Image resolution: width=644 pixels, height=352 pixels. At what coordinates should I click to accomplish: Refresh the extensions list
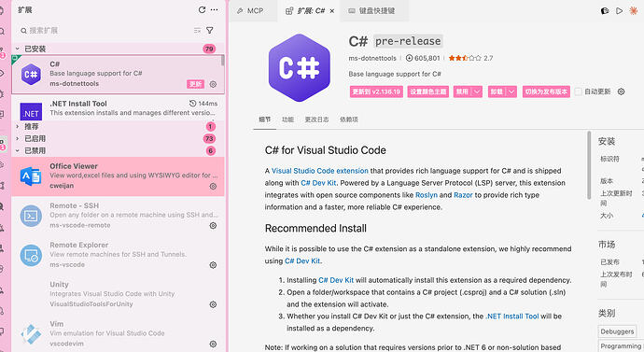click(202, 10)
